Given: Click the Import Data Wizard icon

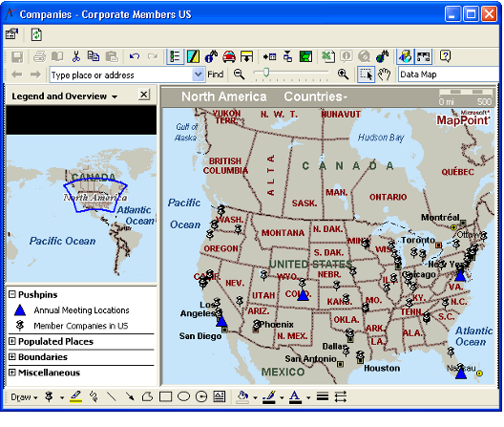Looking at the screenshot, I should coord(269,56).
